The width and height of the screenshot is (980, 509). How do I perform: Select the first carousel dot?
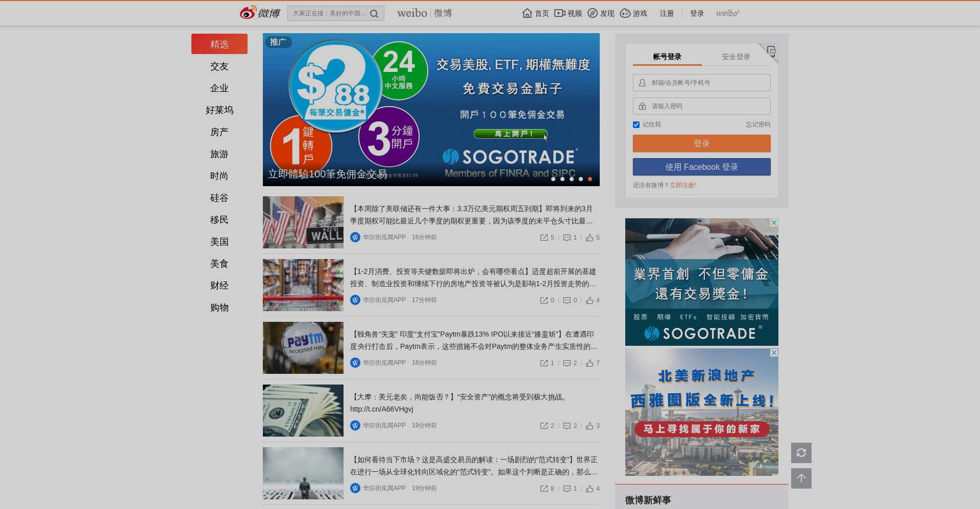click(553, 179)
